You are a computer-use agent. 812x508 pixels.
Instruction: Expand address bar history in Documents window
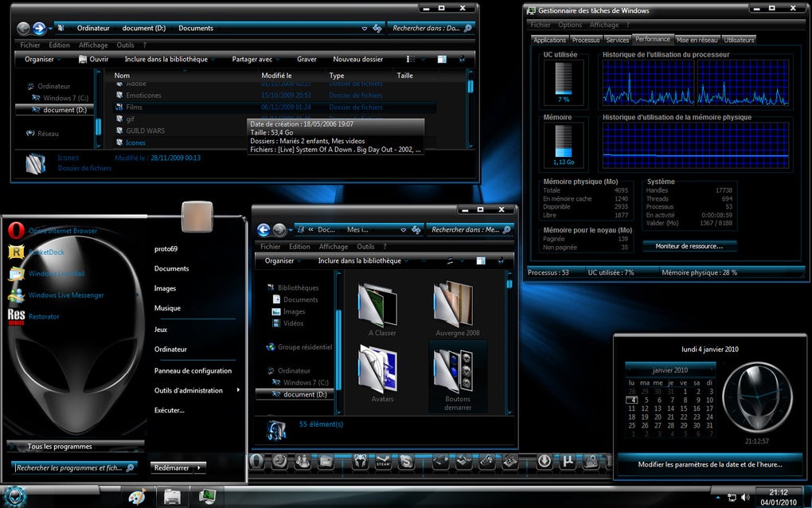point(364,29)
